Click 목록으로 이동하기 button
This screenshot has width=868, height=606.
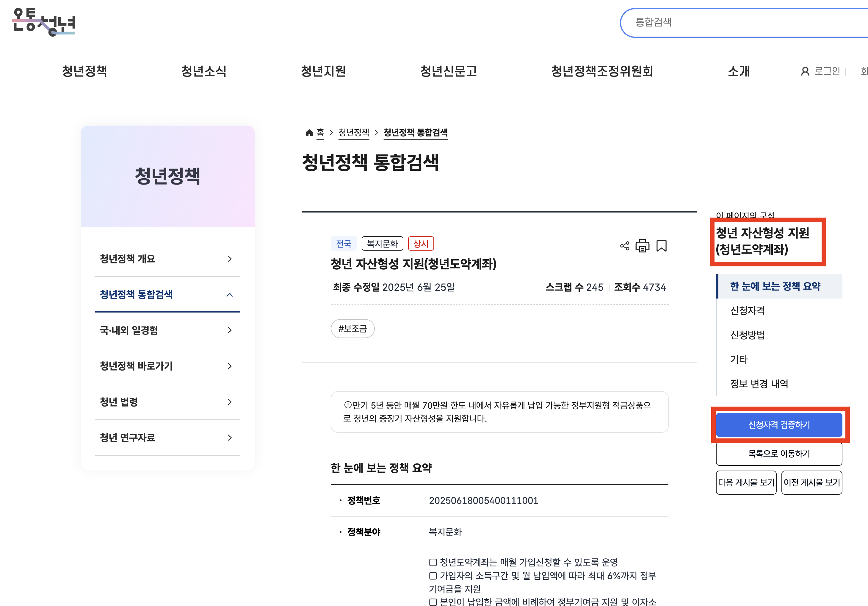point(779,454)
